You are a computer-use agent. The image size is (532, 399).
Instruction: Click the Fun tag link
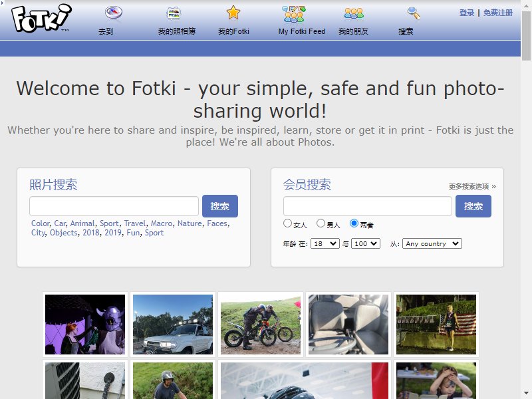click(133, 232)
